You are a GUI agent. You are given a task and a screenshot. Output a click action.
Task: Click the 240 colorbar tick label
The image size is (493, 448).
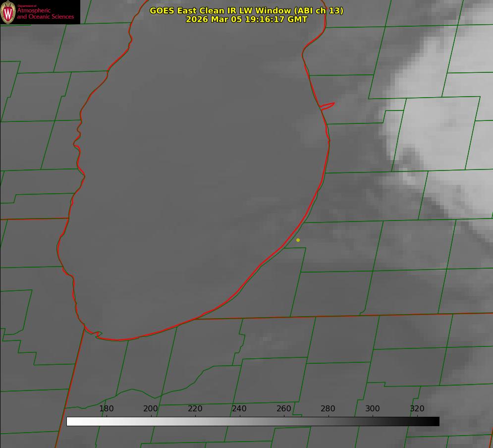239,409
